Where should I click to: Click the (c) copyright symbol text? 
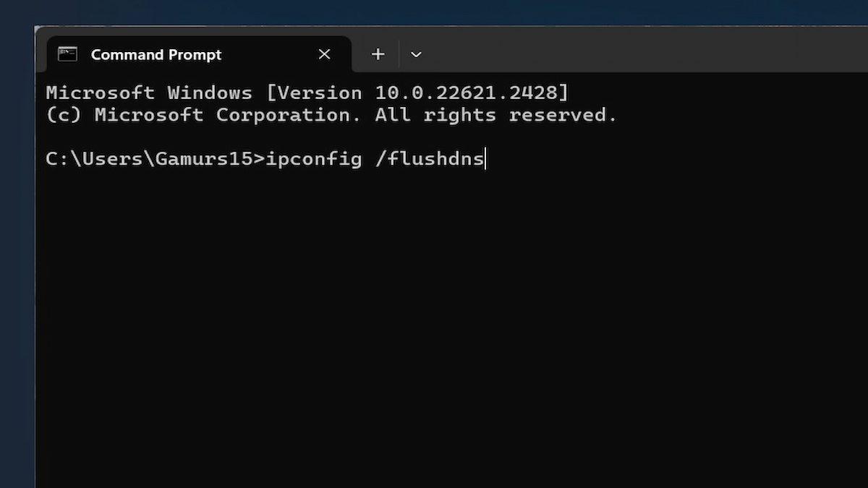pos(64,116)
